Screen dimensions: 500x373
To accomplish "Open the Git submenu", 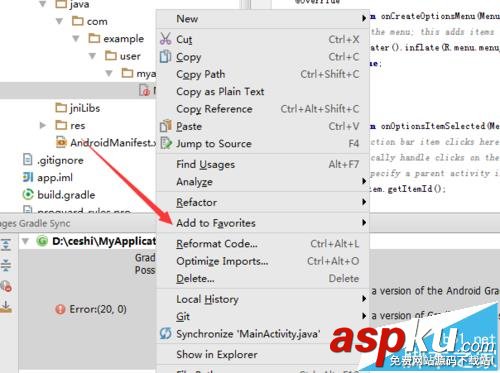I will click(x=263, y=316).
